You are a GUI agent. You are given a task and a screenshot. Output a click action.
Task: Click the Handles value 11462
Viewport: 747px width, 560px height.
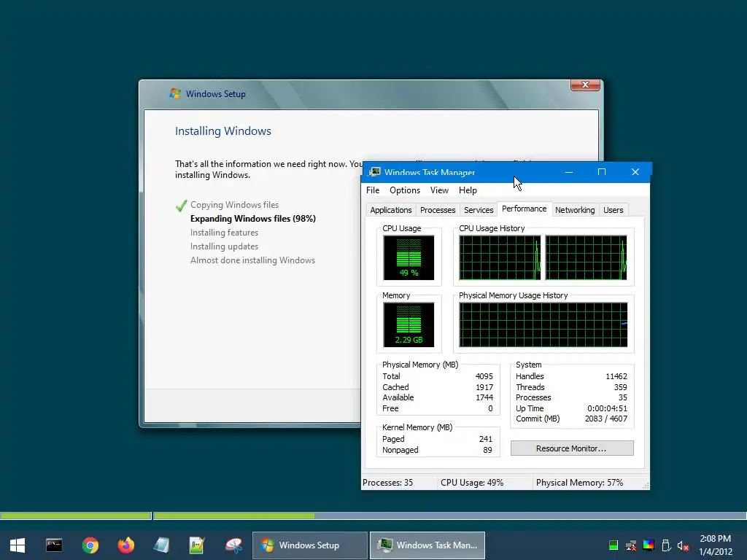pos(616,376)
